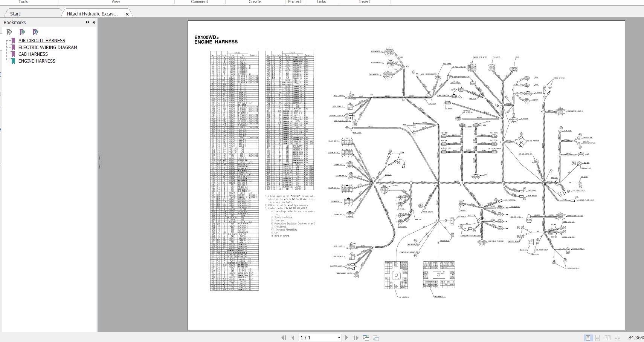Image resolution: width=644 pixels, height=342 pixels.
Task: Open the ELECTRIC WIRING DIAGRAM bookmark
Action: [x=48, y=47]
